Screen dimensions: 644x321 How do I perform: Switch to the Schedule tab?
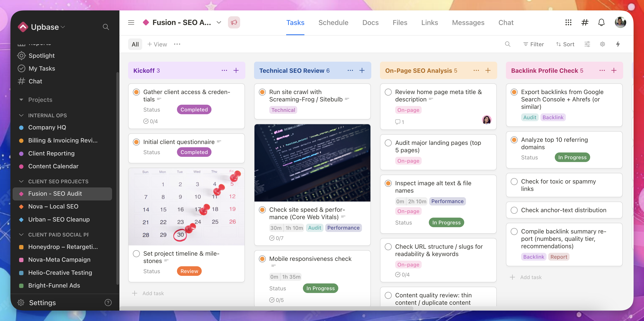pos(333,23)
